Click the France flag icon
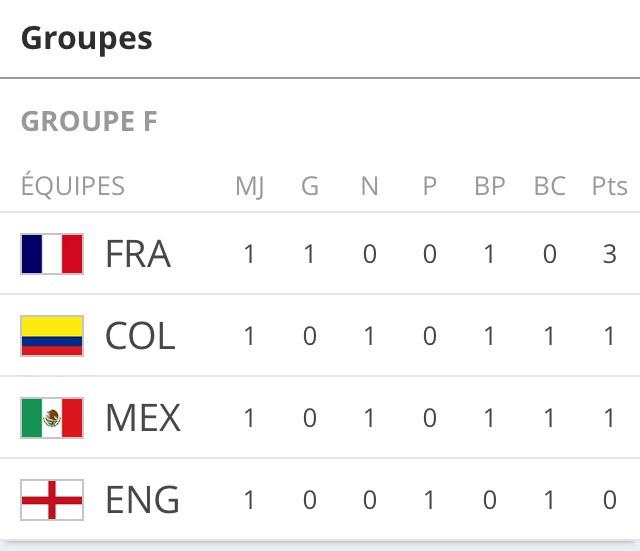The width and height of the screenshot is (640, 551). coord(52,254)
